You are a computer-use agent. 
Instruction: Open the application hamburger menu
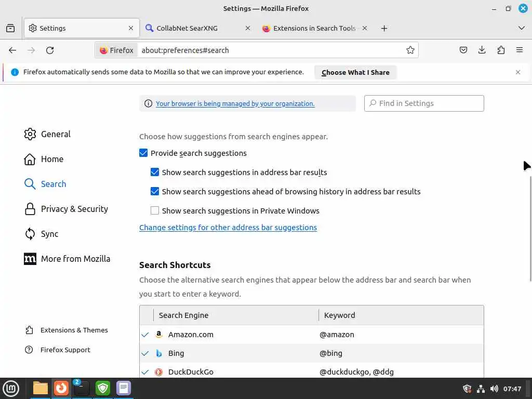click(520, 50)
